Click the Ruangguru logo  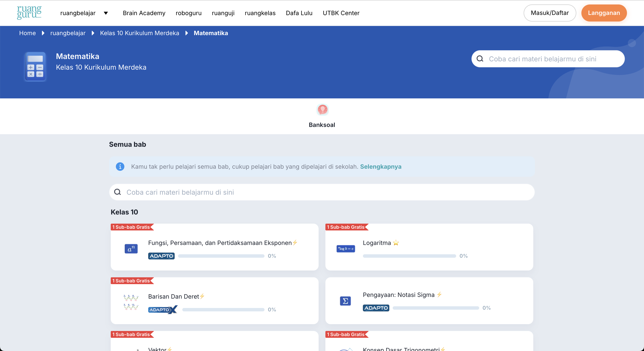point(29,13)
